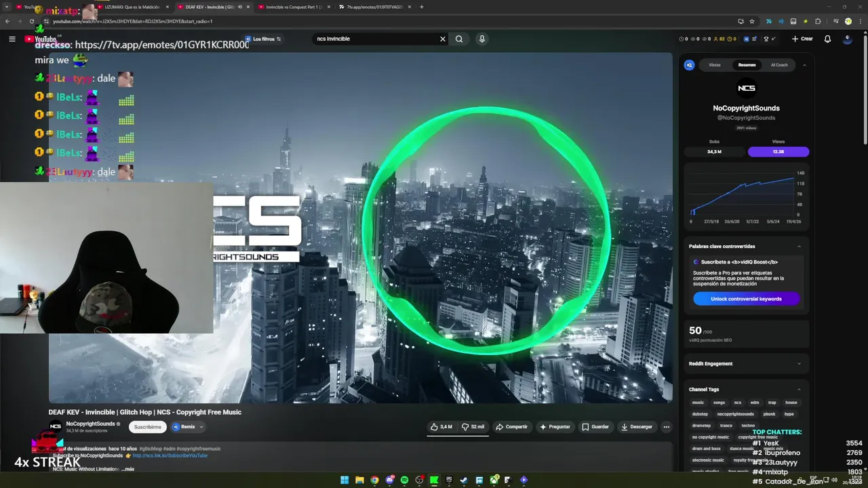Click the 'house' channel tag

pyautogui.click(x=791, y=403)
